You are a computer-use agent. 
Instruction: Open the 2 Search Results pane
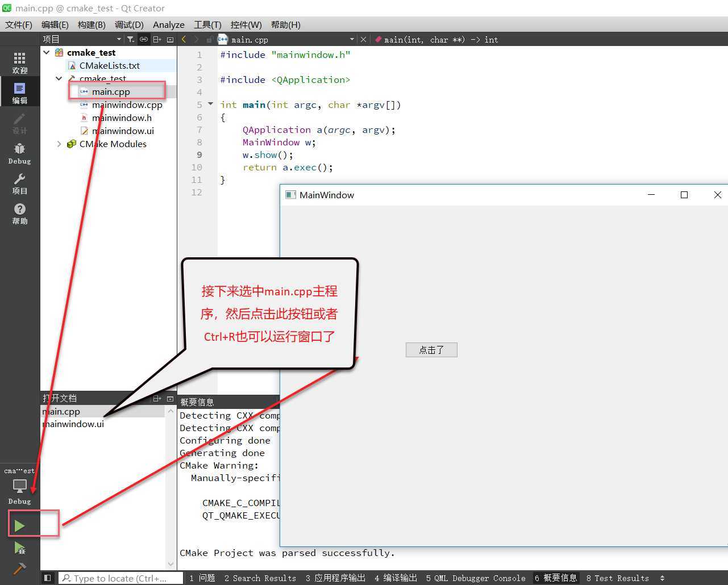click(260, 578)
